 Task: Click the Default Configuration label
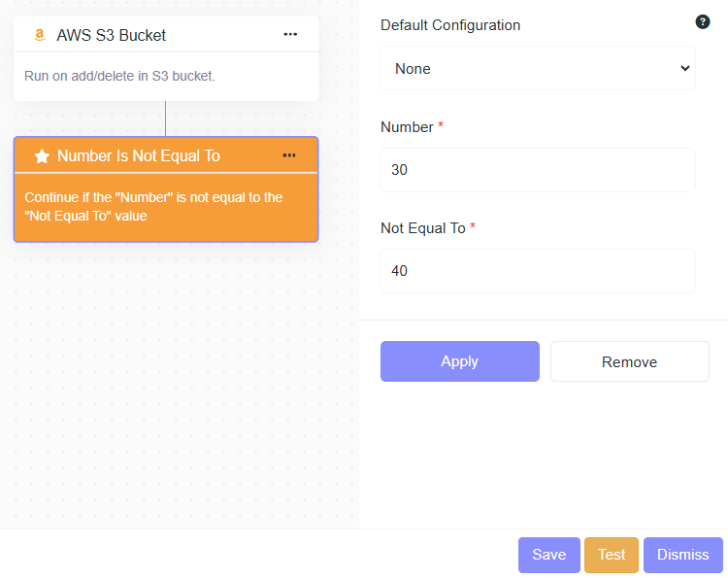(x=450, y=25)
